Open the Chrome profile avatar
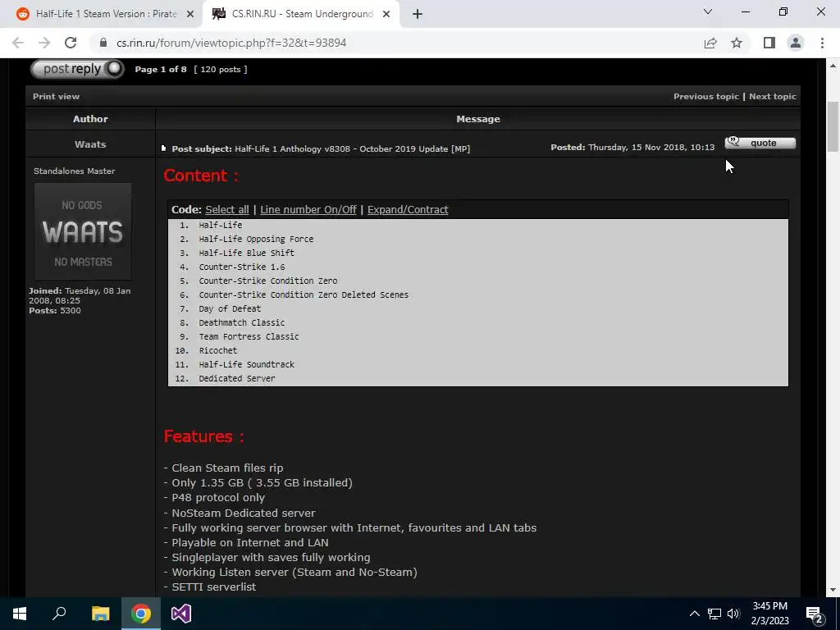Screen dimensions: 840x630 [x=796, y=43]
